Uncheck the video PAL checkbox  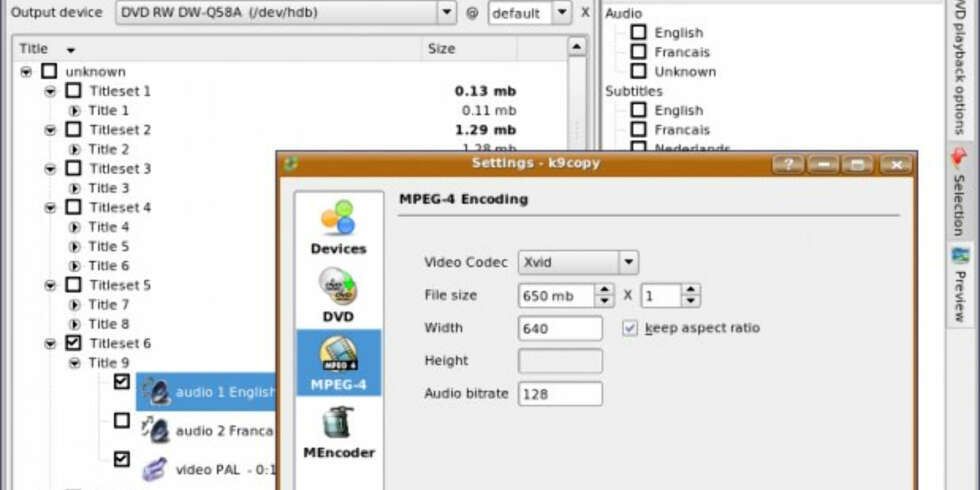(122, 459)
